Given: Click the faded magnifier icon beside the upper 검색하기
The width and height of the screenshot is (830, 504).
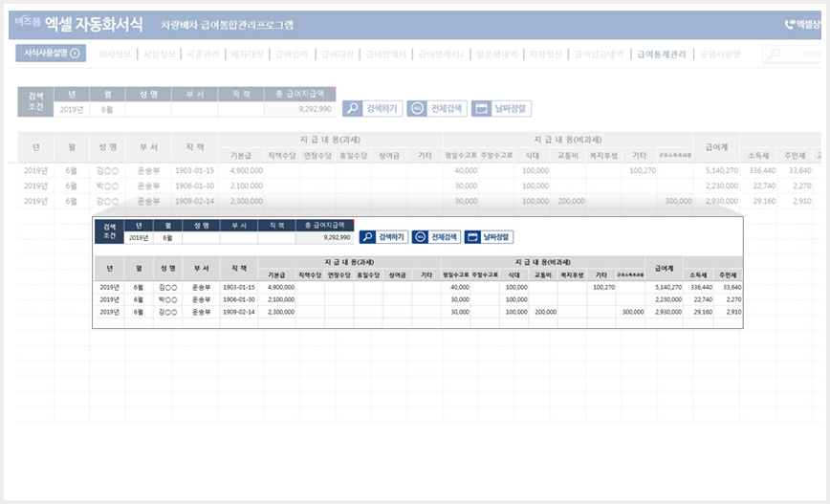Looking at the screenshot, I should (x=352, y=108).
